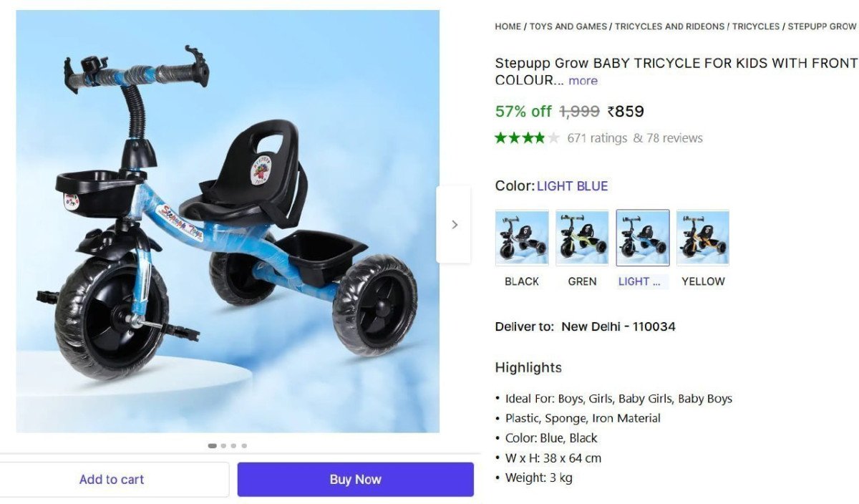Screen dimensions: 859x504
Task: Choose the YELLOW color tricycle thumbnail
Action: [x=703, y=238]
